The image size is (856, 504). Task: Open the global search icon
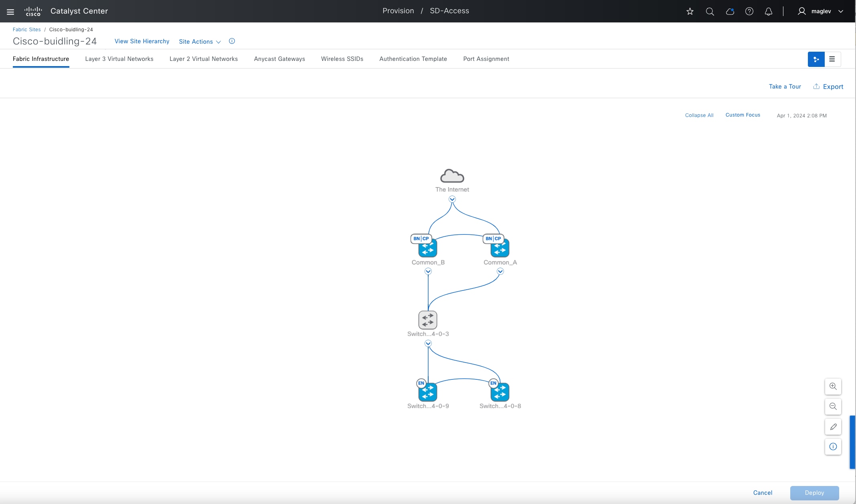coord(710,12)
